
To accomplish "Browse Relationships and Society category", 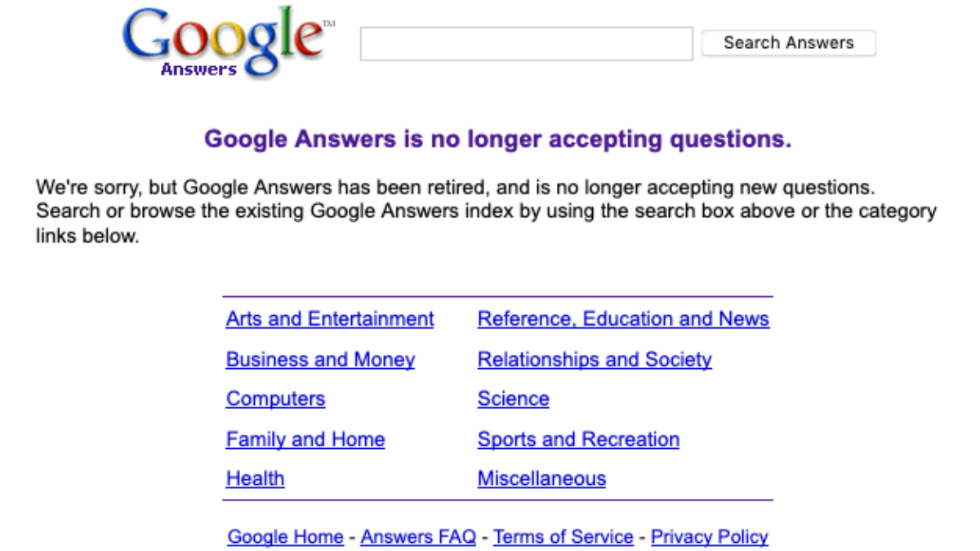I will coord(595,360).
